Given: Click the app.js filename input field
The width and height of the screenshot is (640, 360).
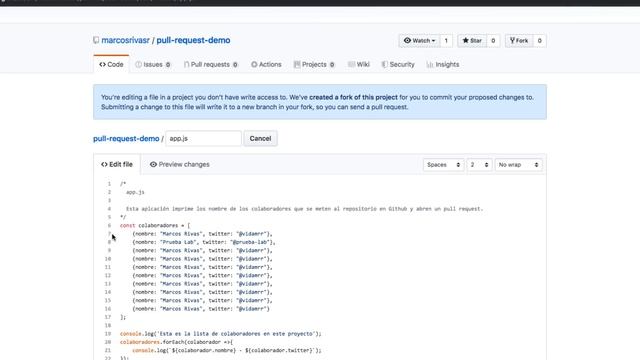Looking at the screenshot, I should click(203, 138).
